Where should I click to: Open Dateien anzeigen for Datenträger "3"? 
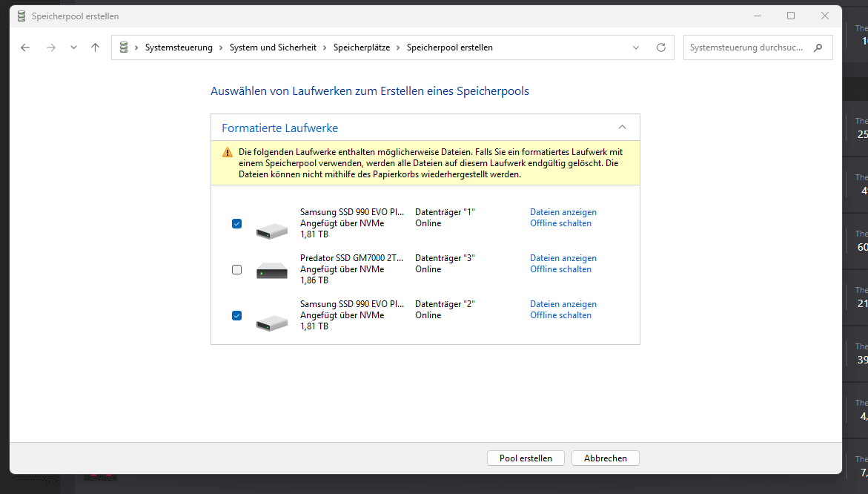[563, 258]
